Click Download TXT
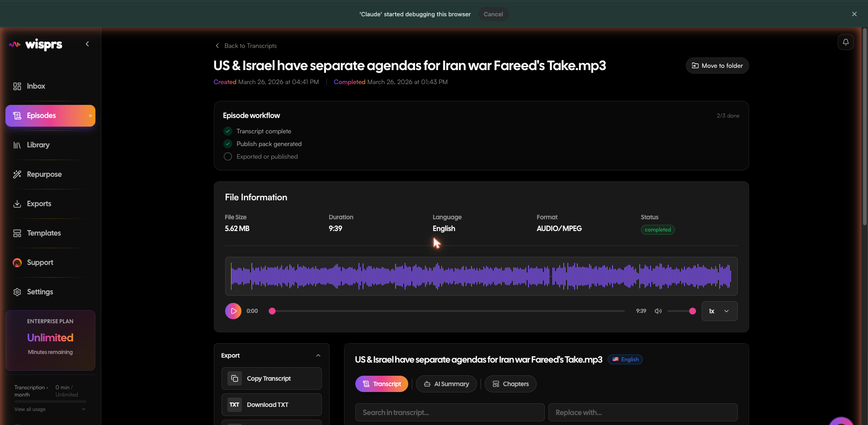 [271, 405]
